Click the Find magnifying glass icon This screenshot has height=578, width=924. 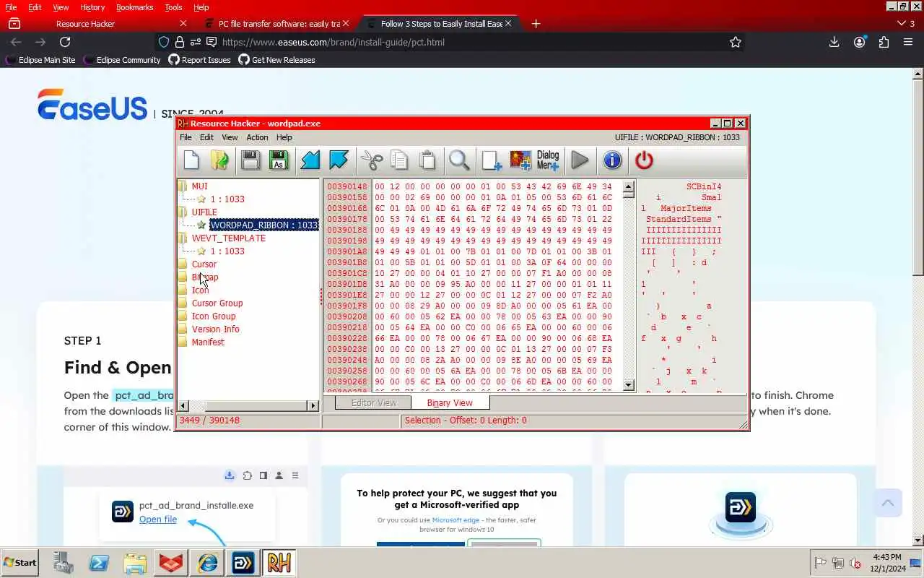[x=459, y=160]
